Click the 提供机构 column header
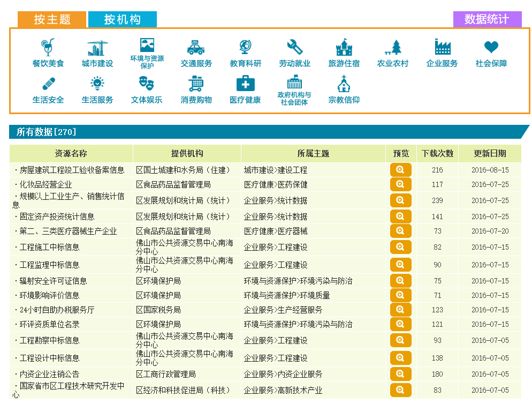Viewport: 532px width, 404px height. click(187, 154)
